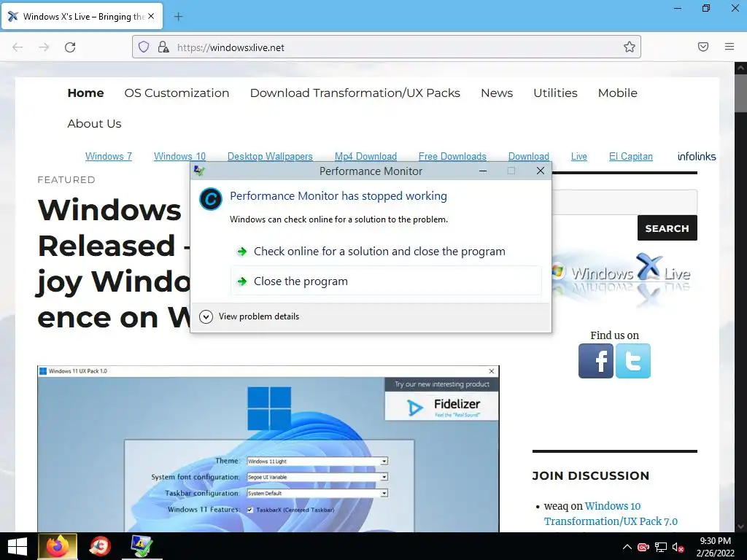Open the Twitter page icon
Image resolution: width=747 pixels, height=560 pixels.
pyautogui.click(x=632, y=361)
